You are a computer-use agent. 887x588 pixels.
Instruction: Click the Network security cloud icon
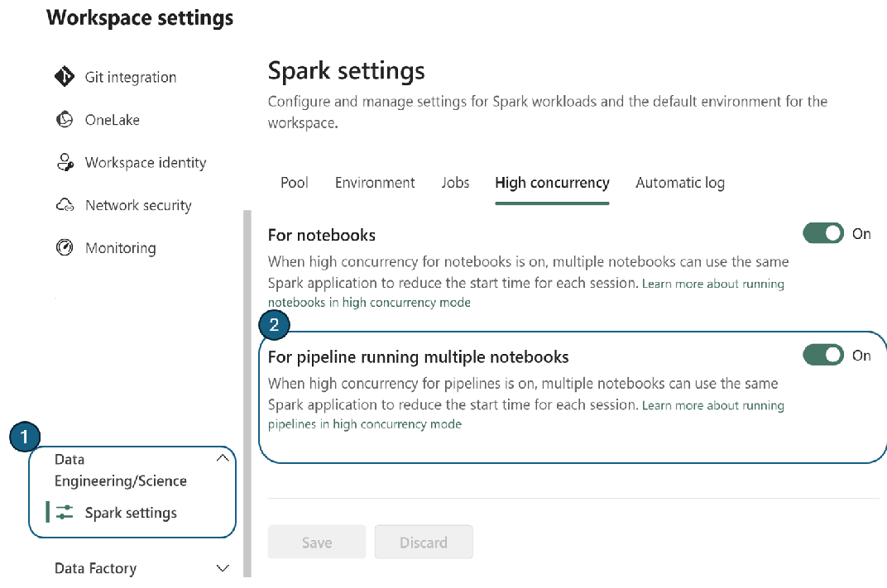65,204
